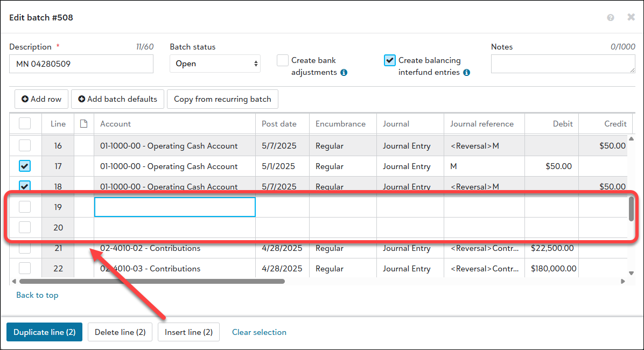This screenshot has width=644, height=350.
Task: Check the box for line 20
Action: coord(25,227)
